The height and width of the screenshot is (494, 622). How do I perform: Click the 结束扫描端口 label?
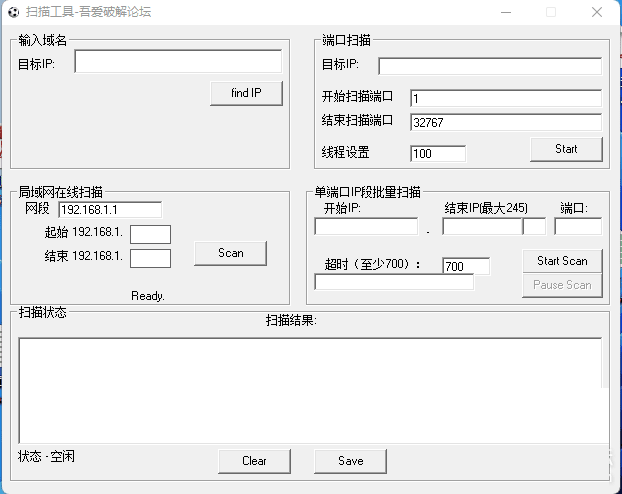pos(357,120)
